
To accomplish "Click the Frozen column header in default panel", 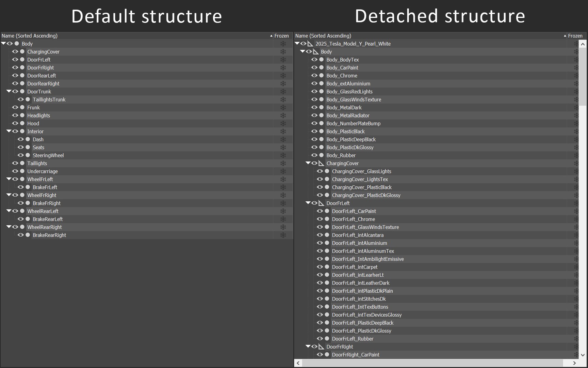I will coord(282,36).
